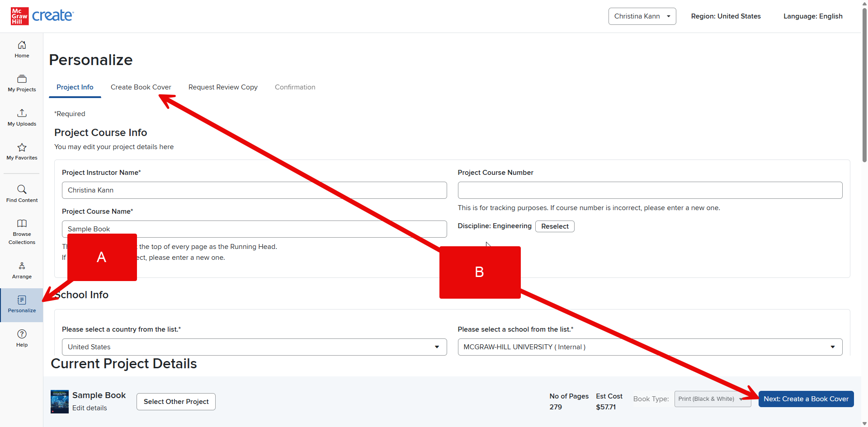Switch to the Create Book Cover tab
Viewport: 868px width, 427px height.
pos(141,87)
